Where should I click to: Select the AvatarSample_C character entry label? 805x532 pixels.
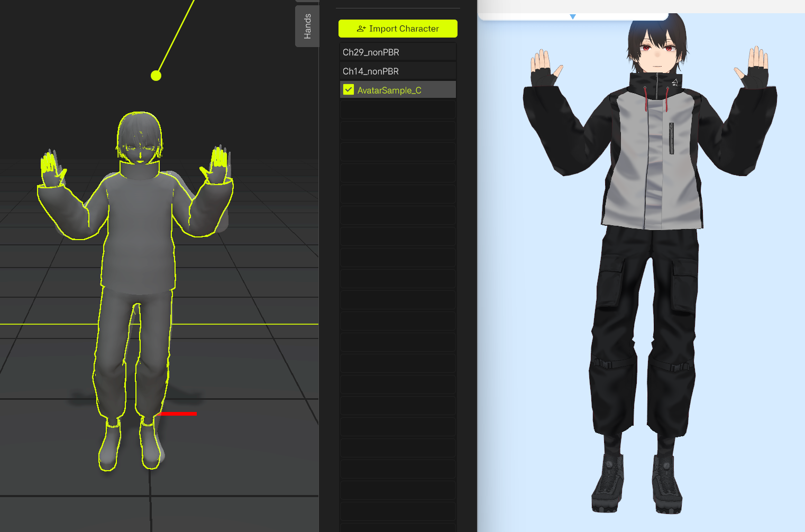[x=389, y=90]
